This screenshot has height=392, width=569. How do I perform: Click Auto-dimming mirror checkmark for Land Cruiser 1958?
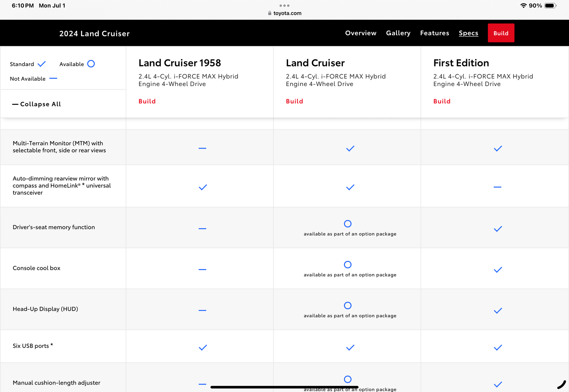point(203,187)
